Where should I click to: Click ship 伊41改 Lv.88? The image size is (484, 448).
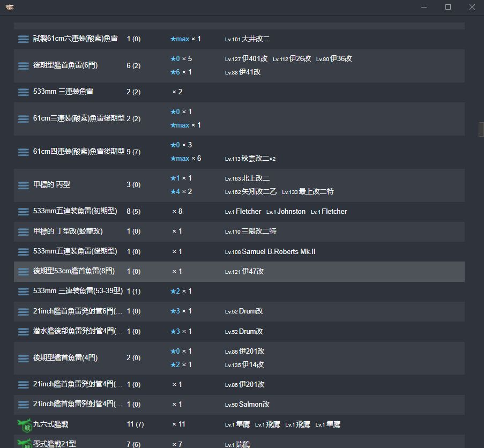[243, 72]
